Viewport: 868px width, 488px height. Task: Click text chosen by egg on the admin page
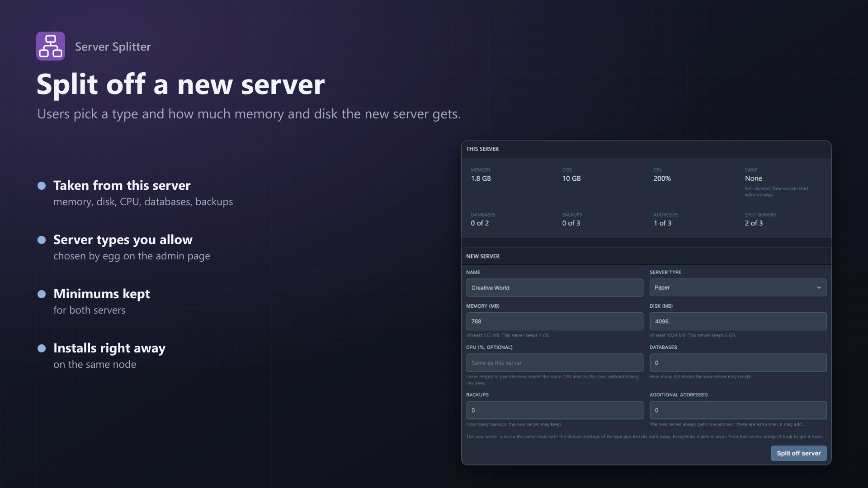point(132,256)
